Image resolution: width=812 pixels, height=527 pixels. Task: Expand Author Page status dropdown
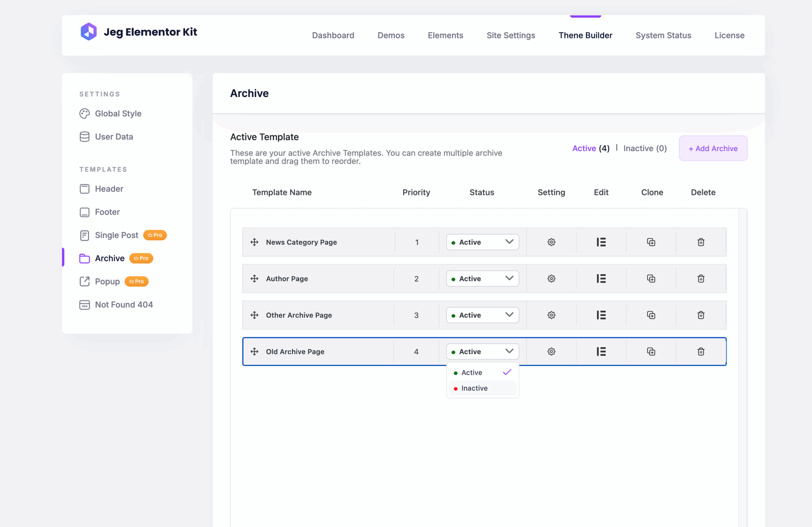tap(482, 279)
